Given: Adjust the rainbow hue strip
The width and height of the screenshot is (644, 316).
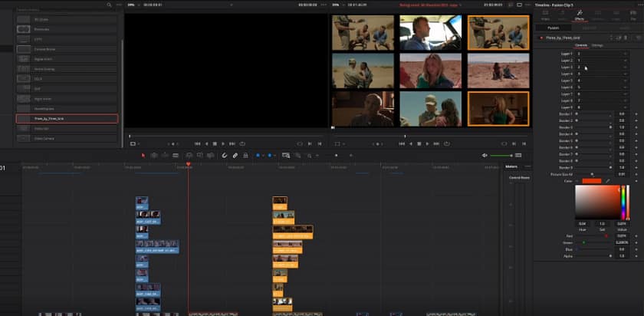Looking at the screenshot, I should [x=623, y=202].
